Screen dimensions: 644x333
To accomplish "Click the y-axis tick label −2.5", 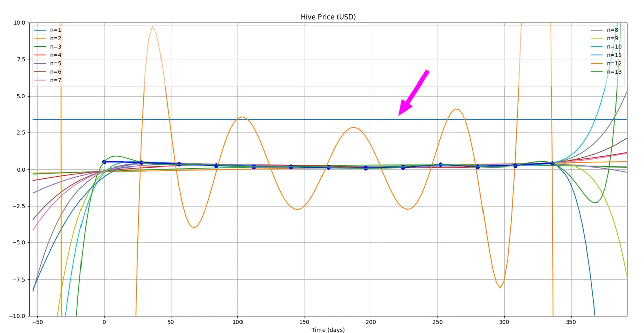I will point(18,206).
